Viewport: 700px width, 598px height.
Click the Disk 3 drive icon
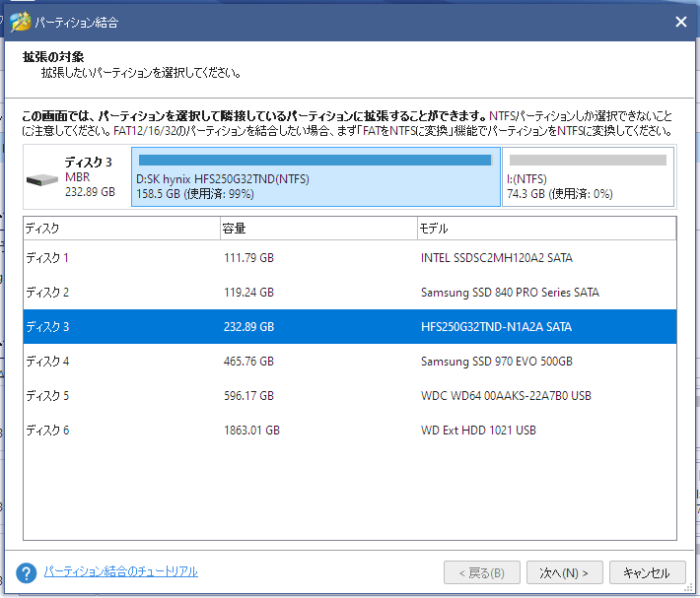[x=42, y=180]
